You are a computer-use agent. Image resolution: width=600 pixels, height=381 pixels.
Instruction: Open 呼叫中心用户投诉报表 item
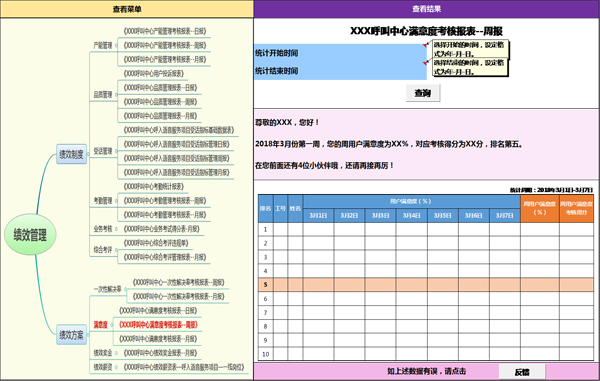coord(153,73)
